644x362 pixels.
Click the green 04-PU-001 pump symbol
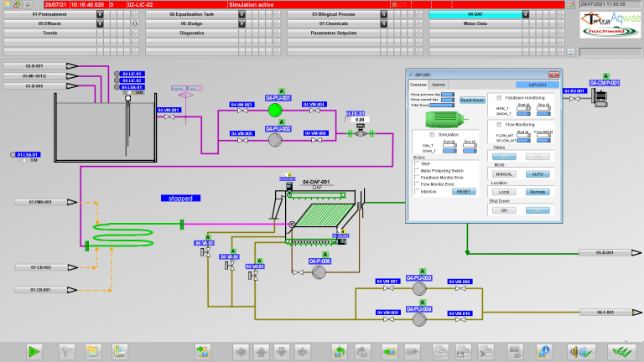(276, 110)
